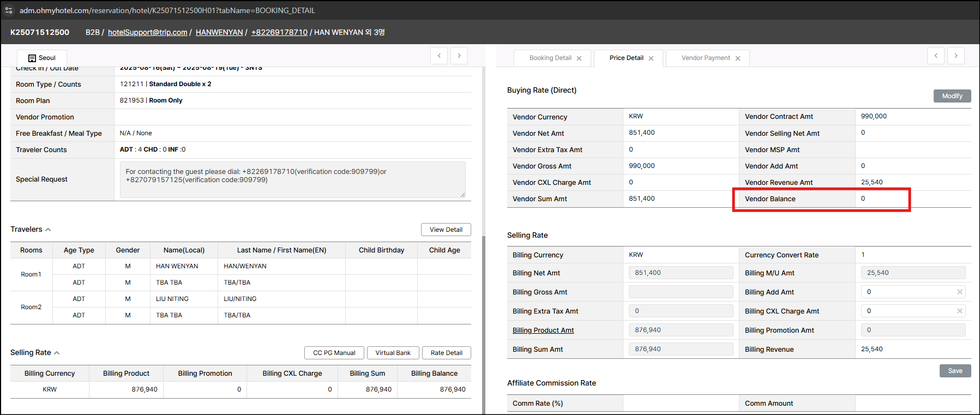Close the Price Detail tab
The width and height of the screenshot is (980, 415).
[651, 58]
